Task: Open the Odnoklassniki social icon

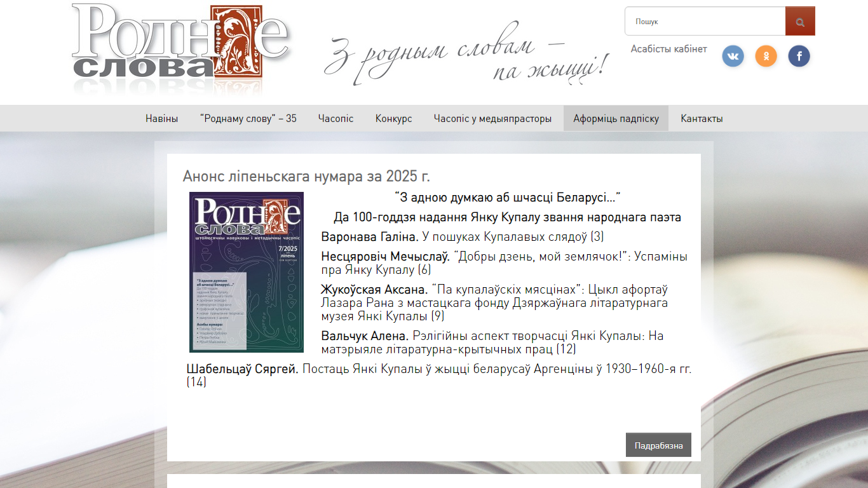Action: coord(766,56)
